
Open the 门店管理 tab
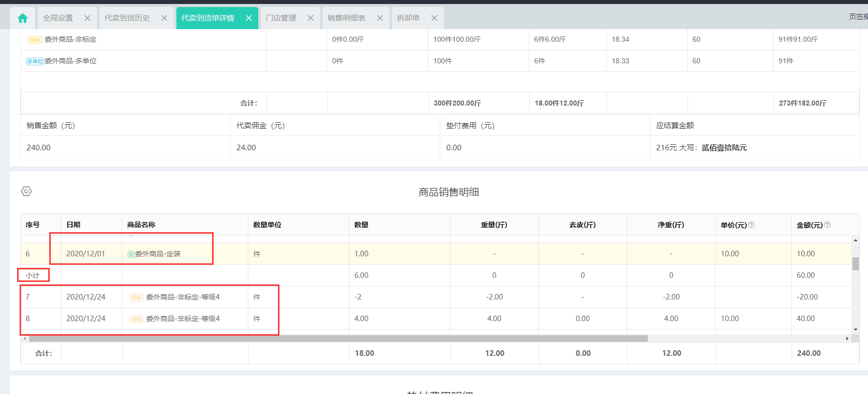coord(281,18)
